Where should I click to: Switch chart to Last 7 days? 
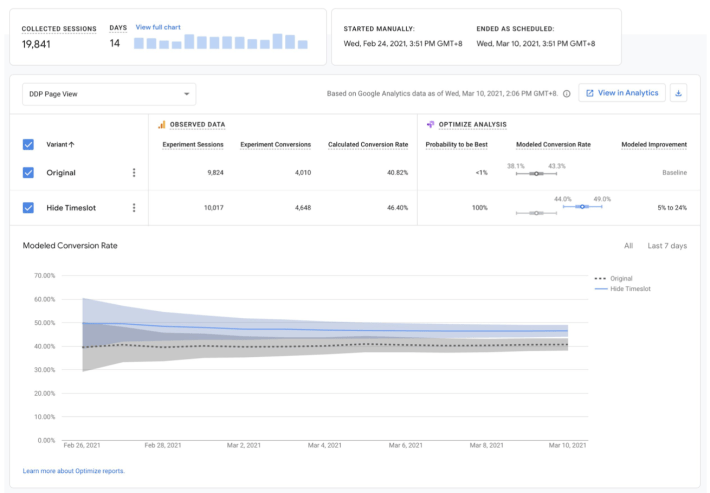point(667,245)
